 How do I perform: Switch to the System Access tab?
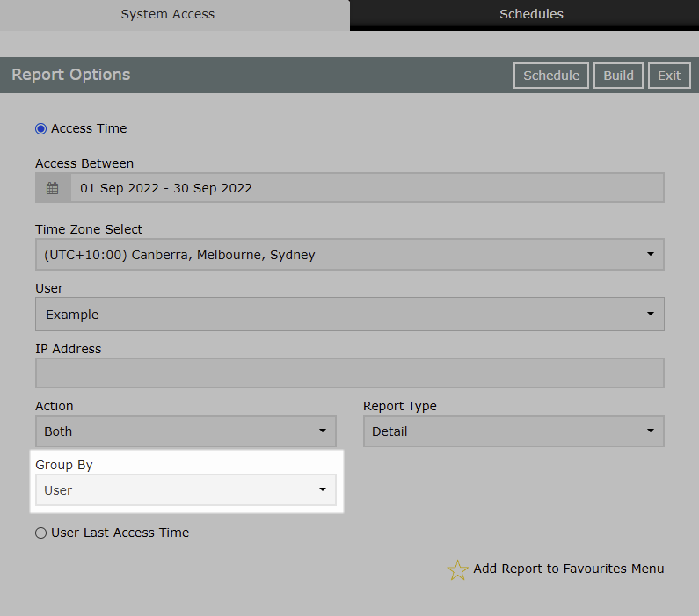pyautogui.click(x=168, y=14)
